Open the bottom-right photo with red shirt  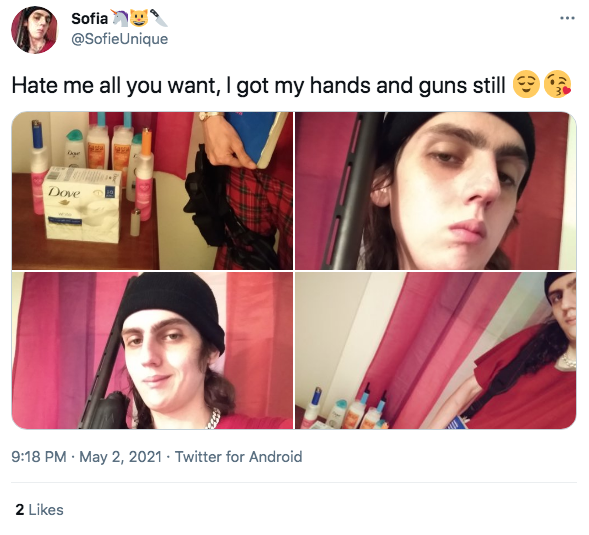point(435,351)
